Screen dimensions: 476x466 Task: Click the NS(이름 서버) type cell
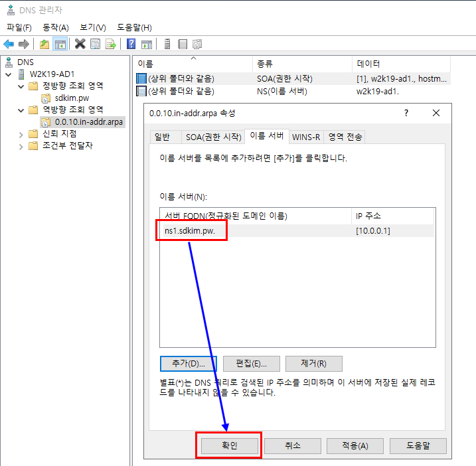coord(281,91)
